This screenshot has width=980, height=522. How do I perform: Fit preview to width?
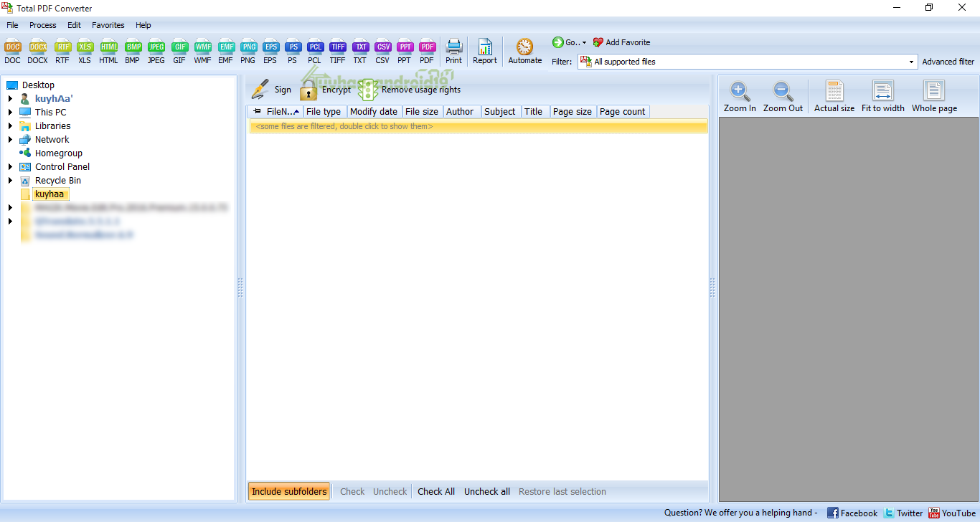coord(883,97)
